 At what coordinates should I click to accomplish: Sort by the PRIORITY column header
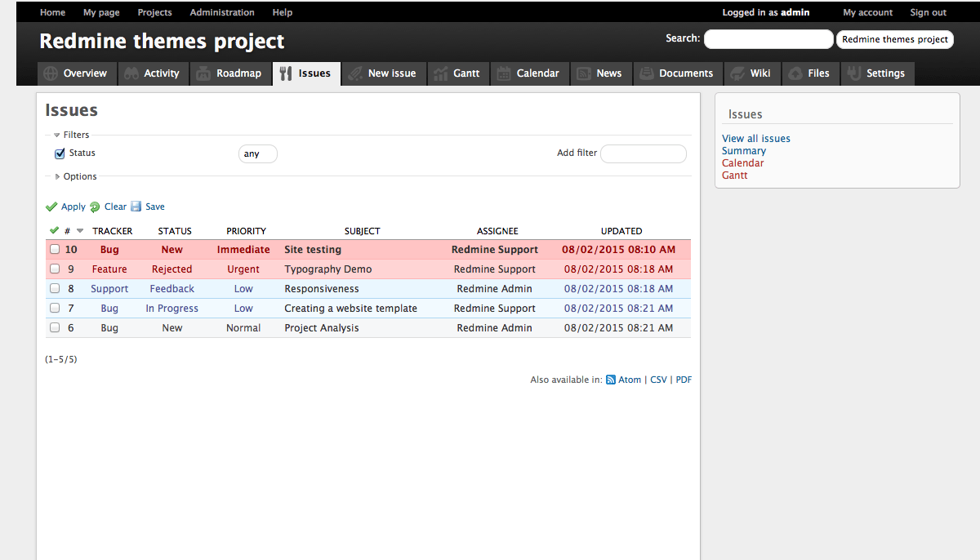coord(247,231)
